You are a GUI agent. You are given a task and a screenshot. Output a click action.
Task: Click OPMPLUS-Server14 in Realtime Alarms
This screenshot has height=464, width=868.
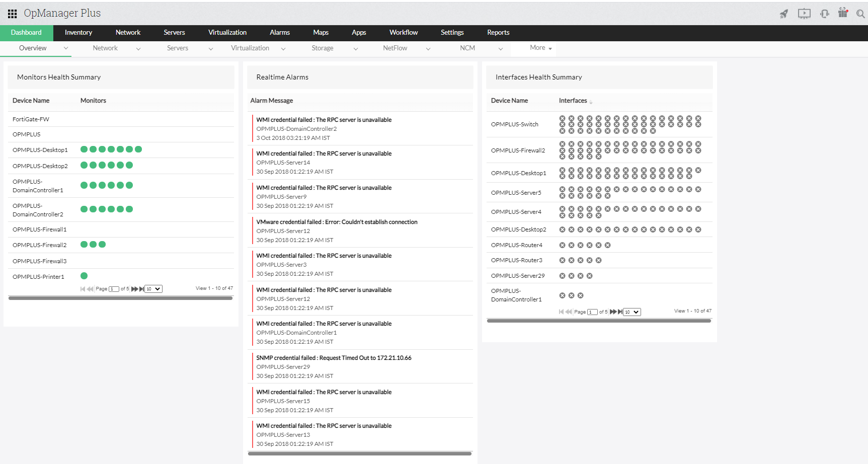tap(283, 163)
